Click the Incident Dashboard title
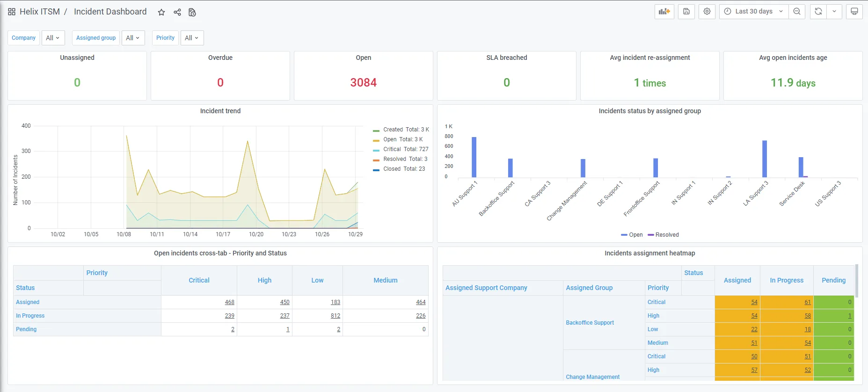 pos(110,12)
